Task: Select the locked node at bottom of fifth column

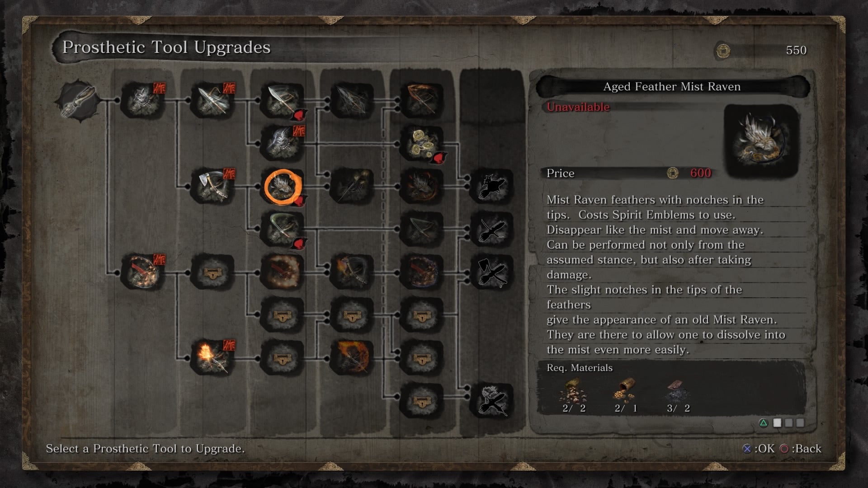Action: 422,401
